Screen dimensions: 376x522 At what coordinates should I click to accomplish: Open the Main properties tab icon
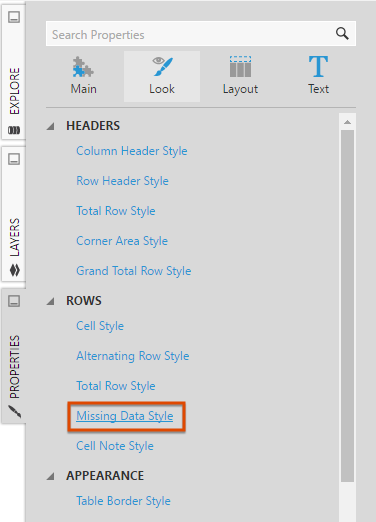point(83,67)
